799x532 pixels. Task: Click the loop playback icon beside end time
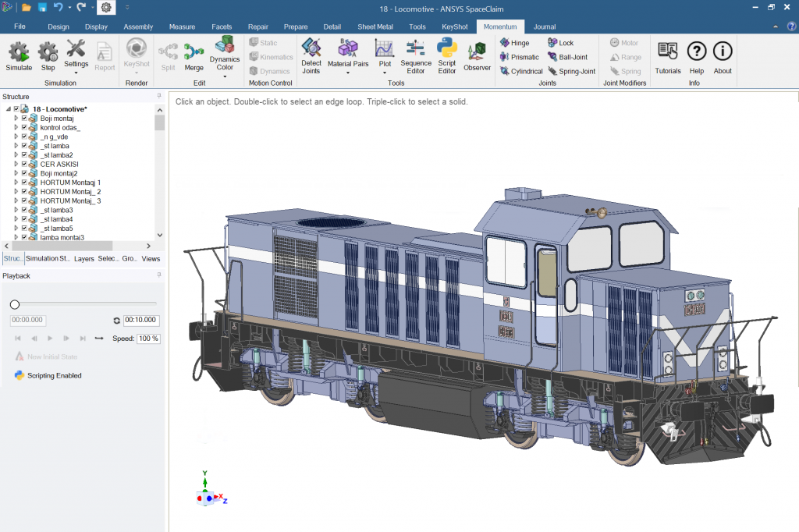[x=117, y=321]
